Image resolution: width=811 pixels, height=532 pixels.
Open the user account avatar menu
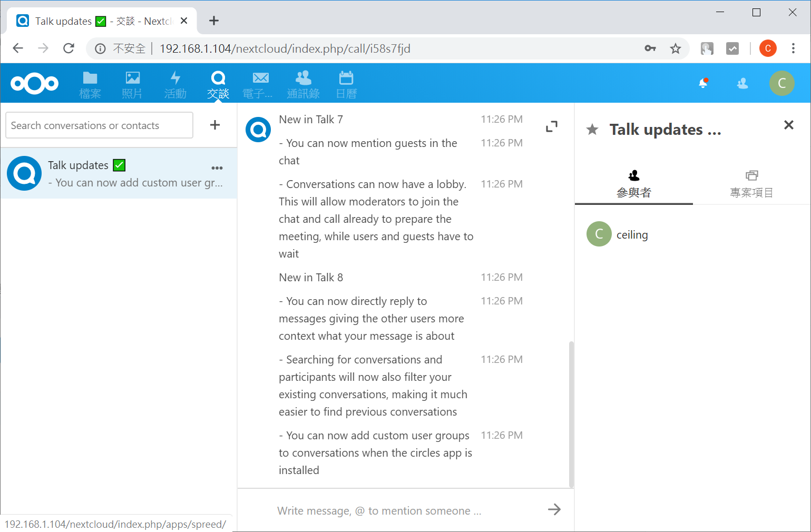click(782, 83)
